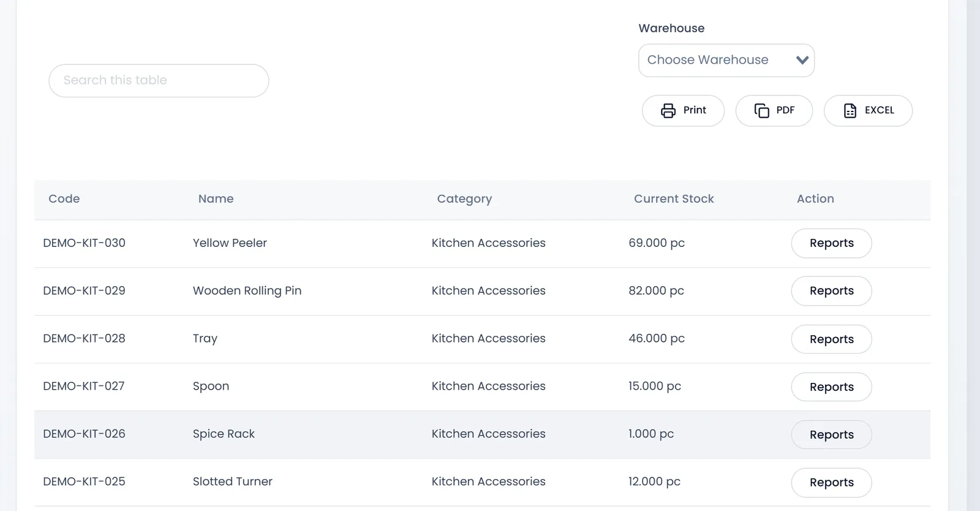Viewport: 980px width, 511px height.
Task: Click the 46.000 pc stock value
Action: click(657, 338)
